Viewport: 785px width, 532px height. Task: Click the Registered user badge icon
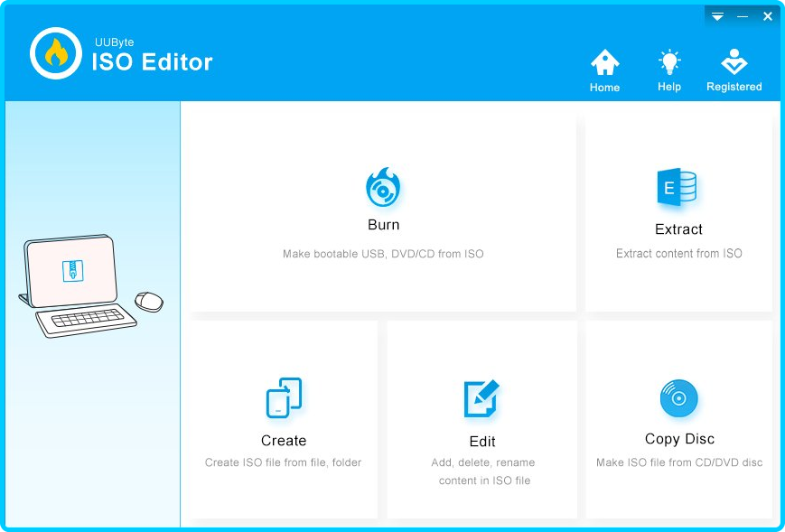coord(734,62)
